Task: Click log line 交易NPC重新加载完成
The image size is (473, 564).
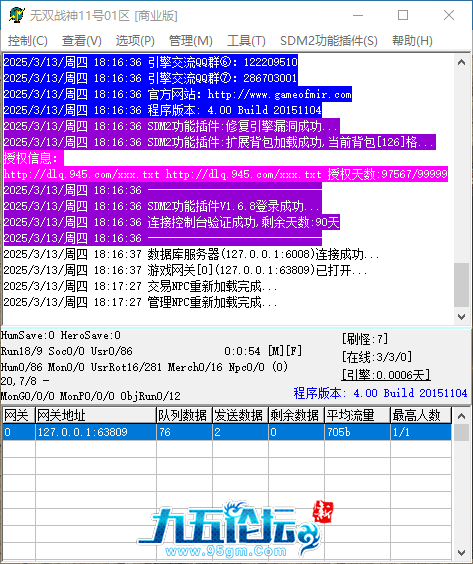Action: pyautogui.click(x=140, y=286)
